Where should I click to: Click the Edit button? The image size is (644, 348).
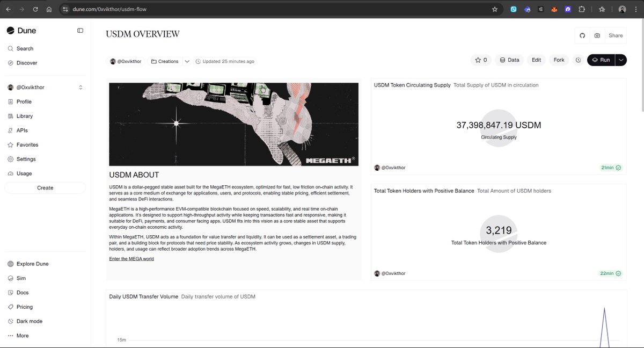pyautogui.click(x=536, y=60)
